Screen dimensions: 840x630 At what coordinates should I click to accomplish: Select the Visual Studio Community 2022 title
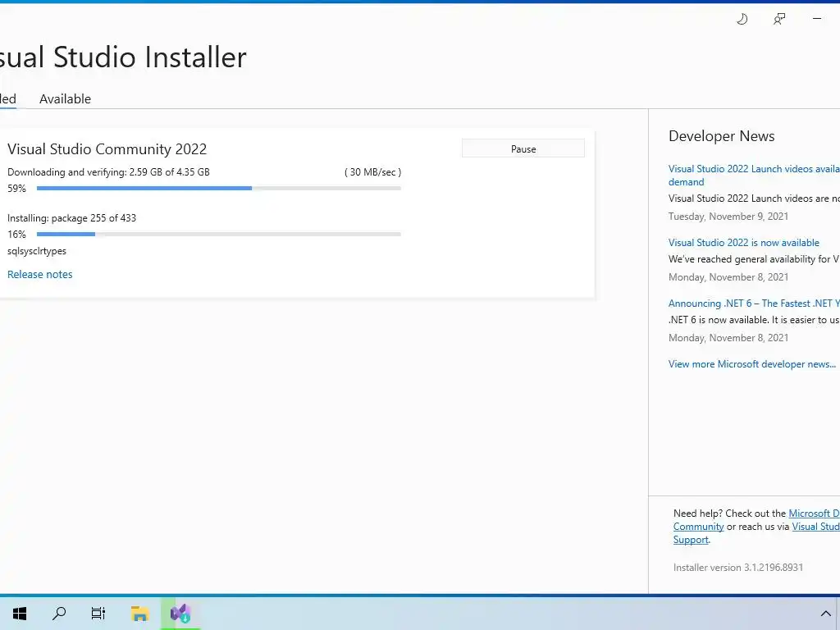pyautogui.click(x=107, y=149)
